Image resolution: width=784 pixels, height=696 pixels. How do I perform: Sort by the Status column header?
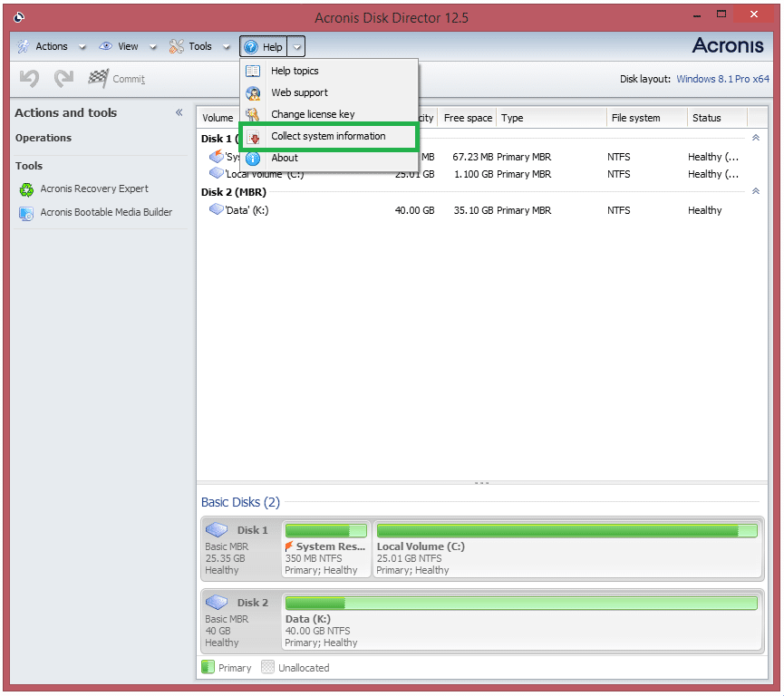(718, 118)
